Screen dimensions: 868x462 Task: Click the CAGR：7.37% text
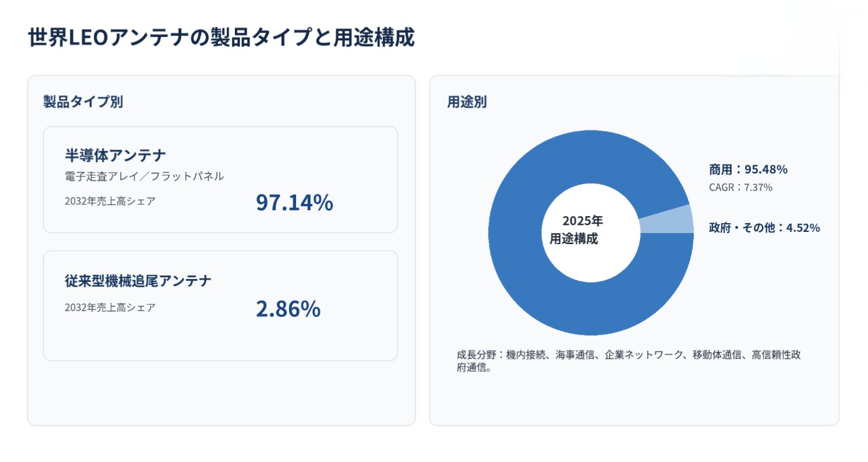click(x=740, y=188)
